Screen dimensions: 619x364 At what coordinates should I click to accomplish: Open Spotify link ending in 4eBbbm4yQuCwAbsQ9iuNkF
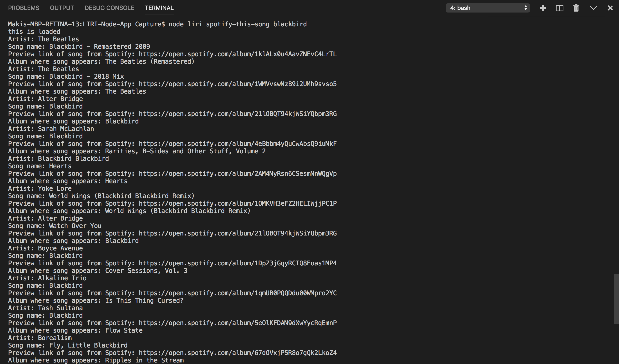coord(237,144)
